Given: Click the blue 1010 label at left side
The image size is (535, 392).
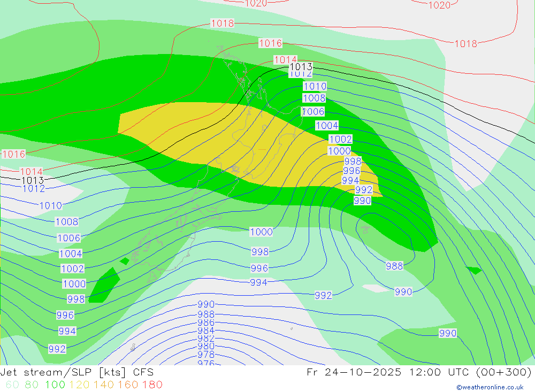Looking at the screenshot, I should coord(51,206).
